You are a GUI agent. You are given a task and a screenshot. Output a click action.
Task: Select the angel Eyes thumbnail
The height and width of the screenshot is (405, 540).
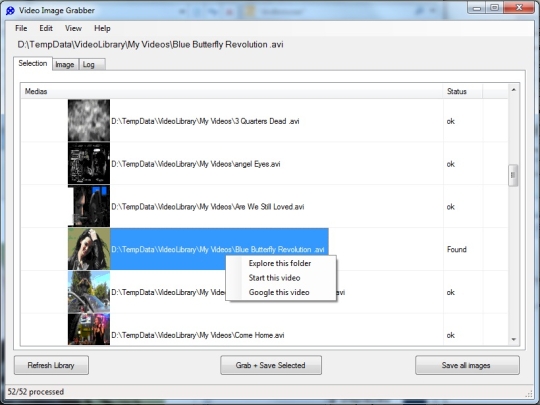pos(89,163)
